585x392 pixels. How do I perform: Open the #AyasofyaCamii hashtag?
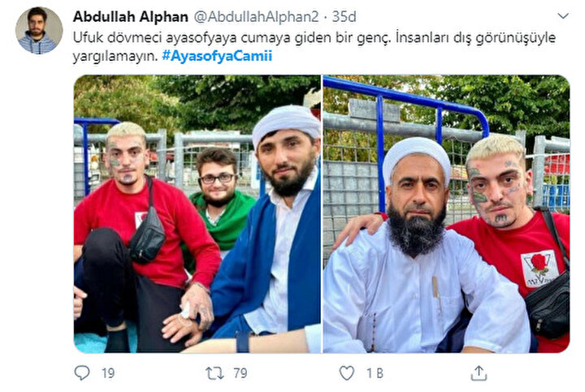[217, 56]
